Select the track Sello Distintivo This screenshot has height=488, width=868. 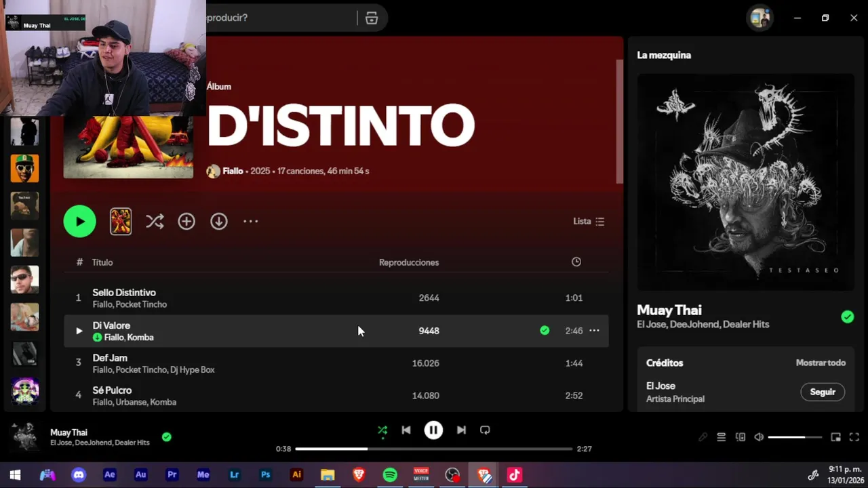tap(124, 292)
